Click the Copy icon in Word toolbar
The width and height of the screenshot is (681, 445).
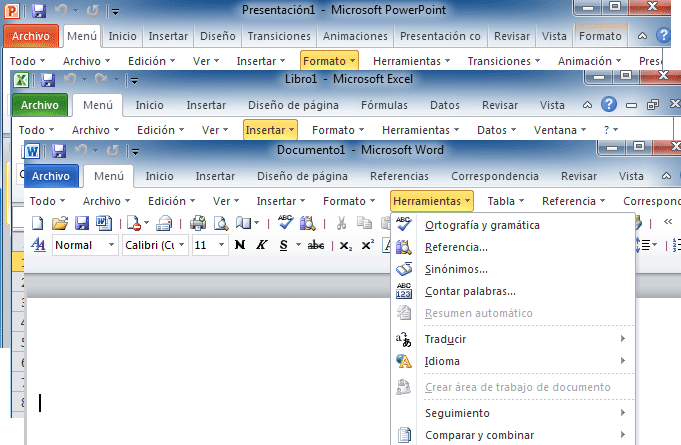point(364,223)
